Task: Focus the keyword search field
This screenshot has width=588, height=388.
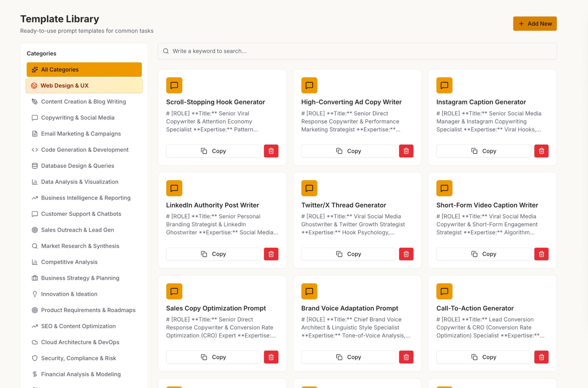Action: [x=357, y=51]
